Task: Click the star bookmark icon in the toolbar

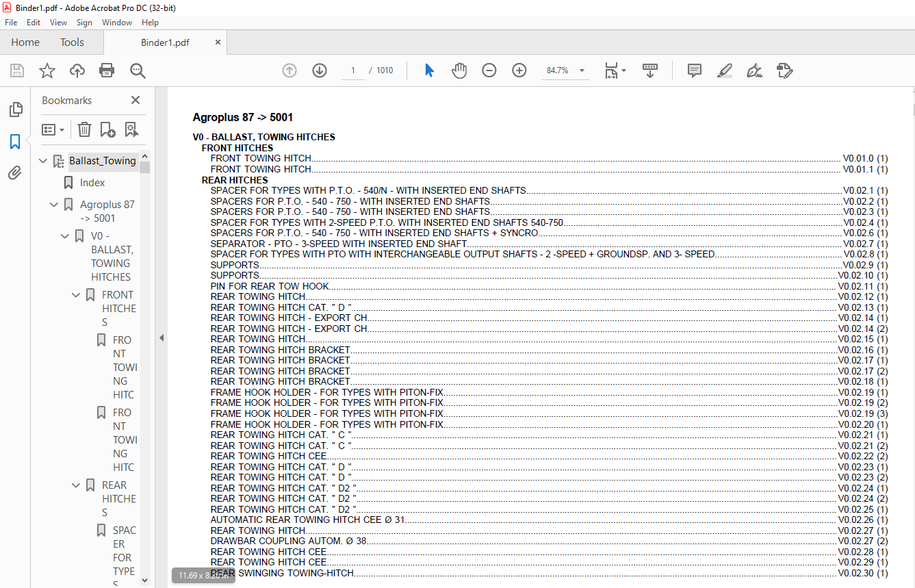Action: (47, 71)
